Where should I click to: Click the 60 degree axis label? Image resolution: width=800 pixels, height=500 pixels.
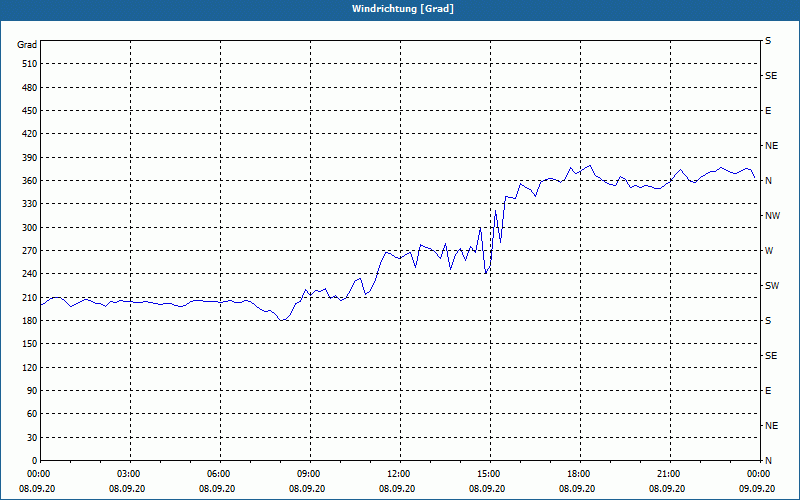point(32,414)
